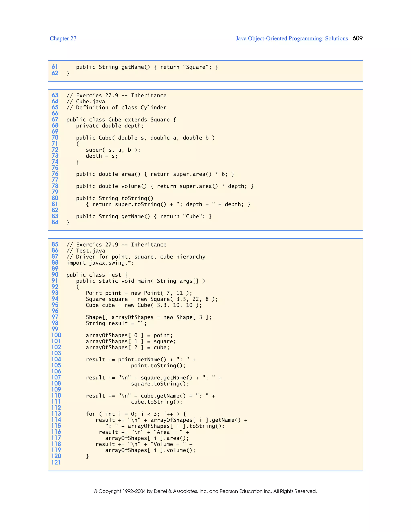Click 'Cube cube = new Cube( 3.3, 10, 10 );'
This screenshot has height=532, width=411.
[144, 305]
